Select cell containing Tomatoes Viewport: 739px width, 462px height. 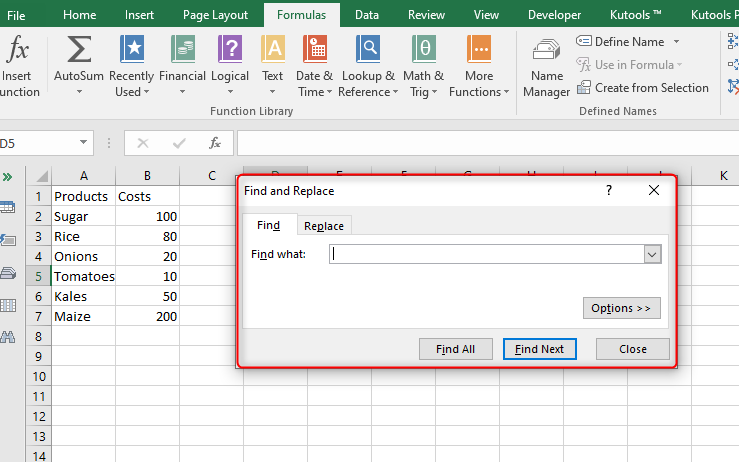coord(83,276)
